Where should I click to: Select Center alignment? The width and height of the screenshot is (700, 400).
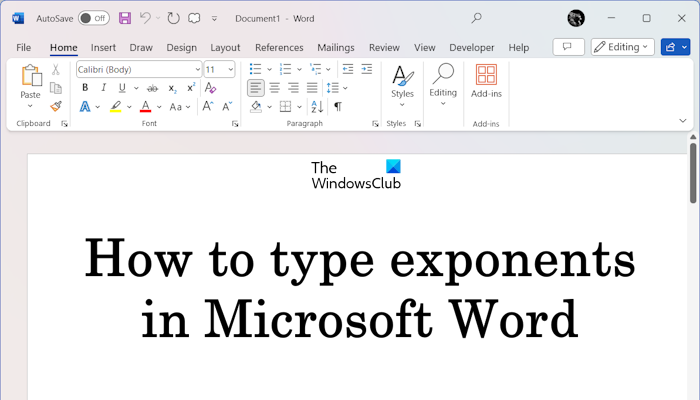pos(275,88)
